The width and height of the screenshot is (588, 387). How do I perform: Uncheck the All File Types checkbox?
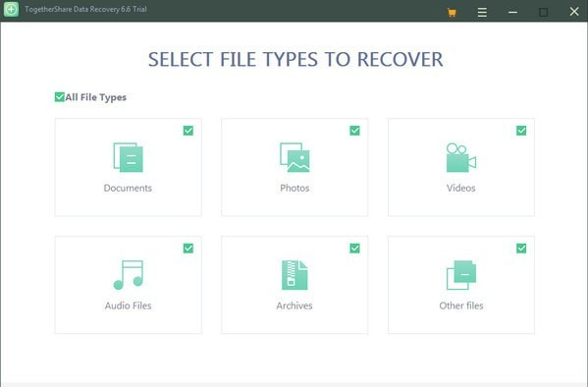point(60,97)
